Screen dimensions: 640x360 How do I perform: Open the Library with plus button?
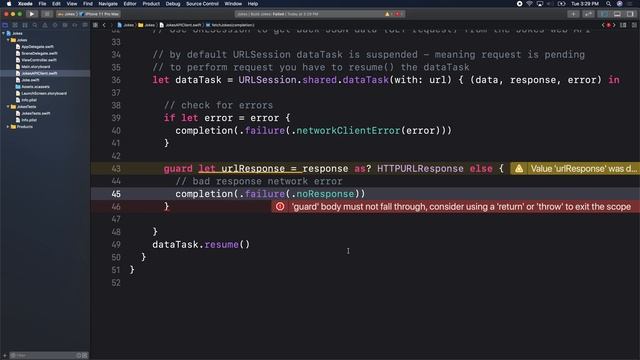tap(573, 14)
